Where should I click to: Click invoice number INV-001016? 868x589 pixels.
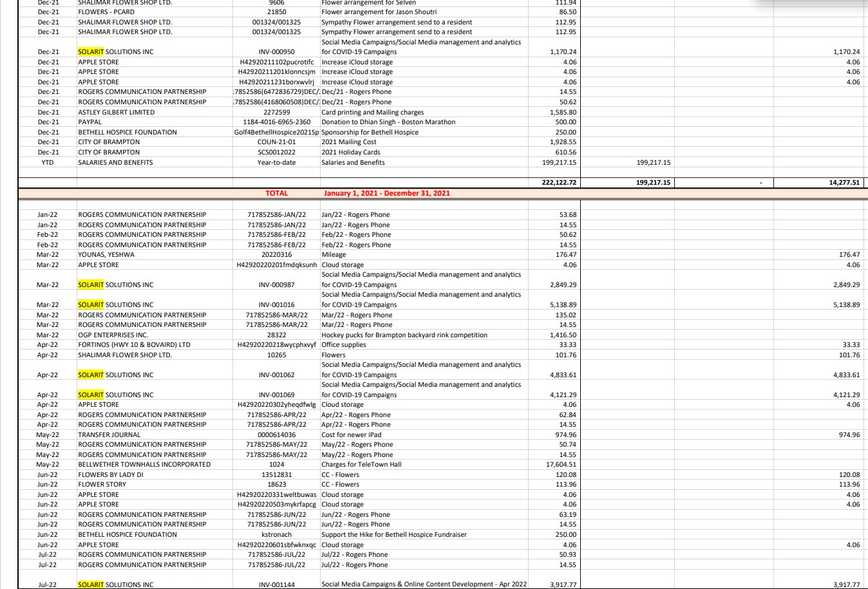point(276,304)
